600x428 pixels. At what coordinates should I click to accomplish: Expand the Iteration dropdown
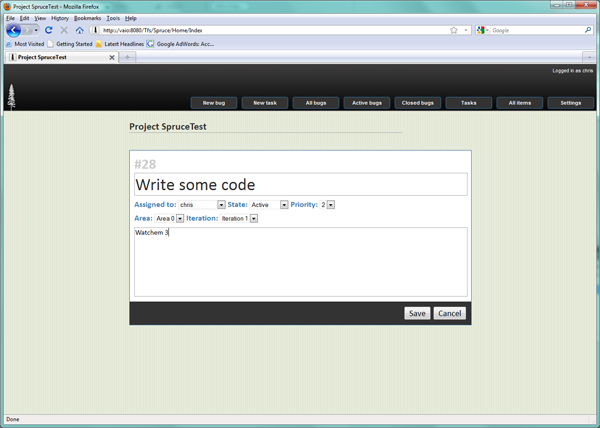coord(254,218)
